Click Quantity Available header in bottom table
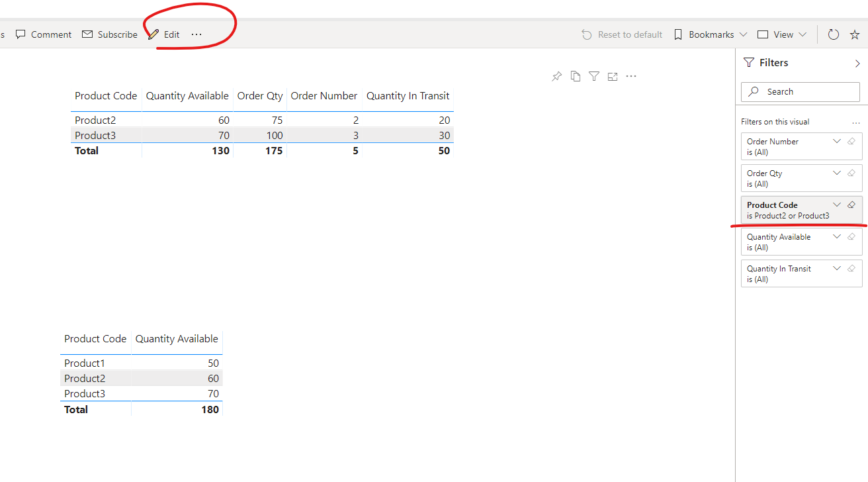The image size is (868, 482). (x=177, y=339)
